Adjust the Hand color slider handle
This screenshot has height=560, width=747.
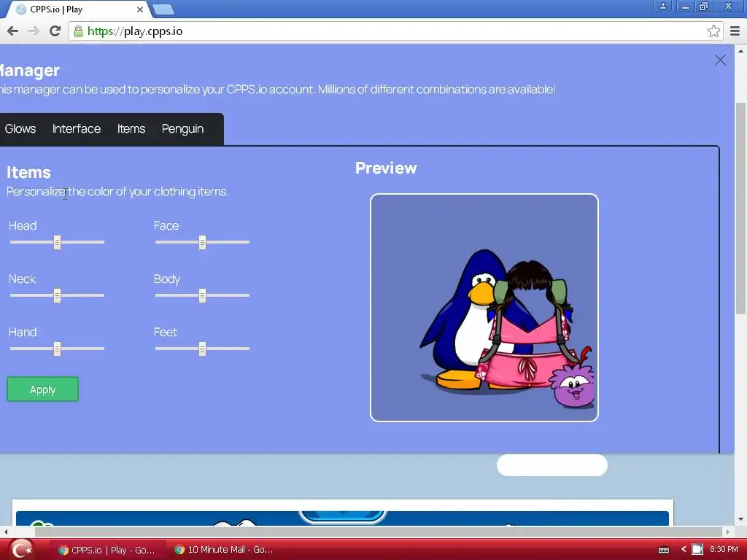[57, 349]
